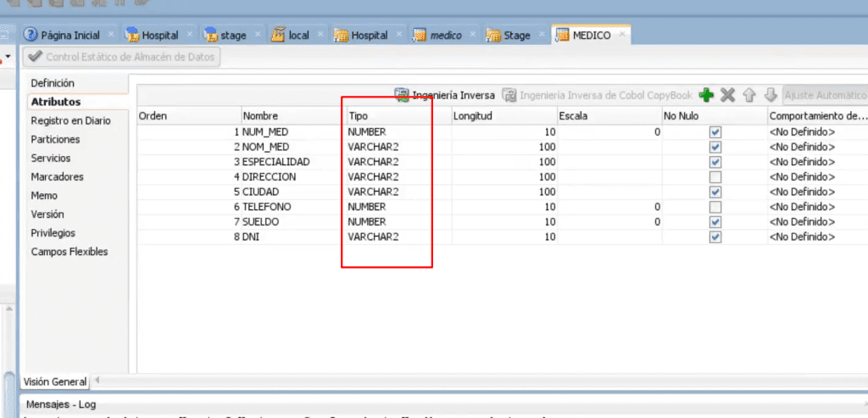The image size is (868, 418).
Task: Toggle No Nulo for SUELDO
Action: click(x=715, y=222)
